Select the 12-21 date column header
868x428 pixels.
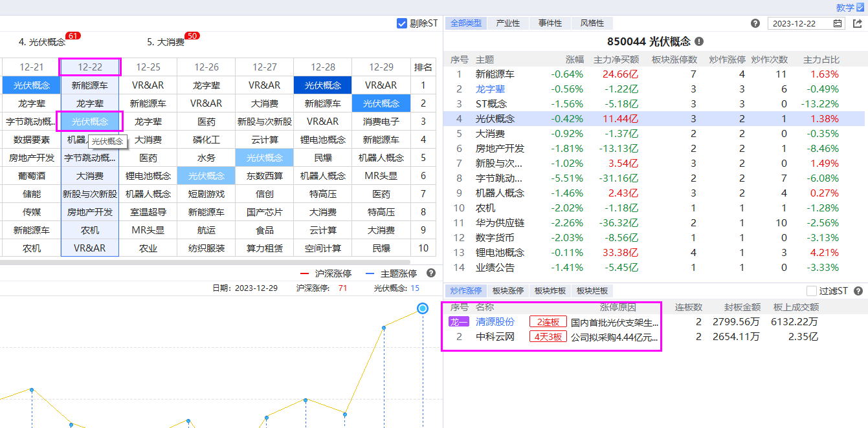click(x=32, y=67)
